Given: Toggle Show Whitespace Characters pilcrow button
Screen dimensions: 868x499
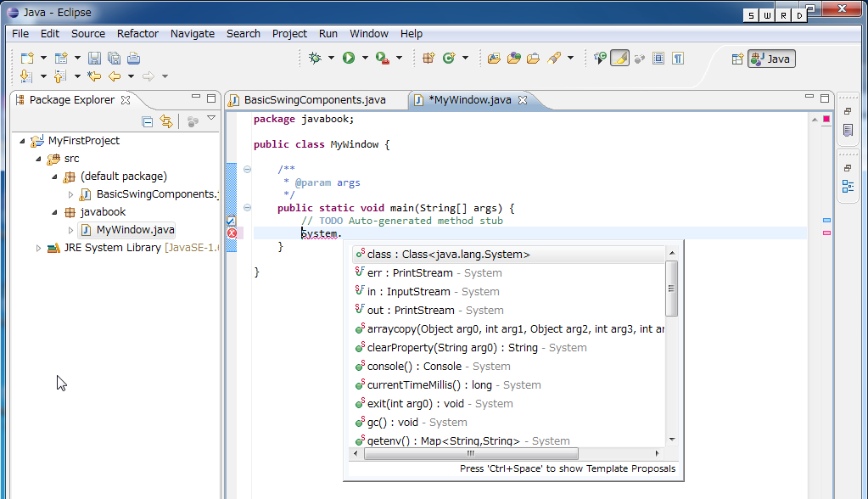Looking at the screenshot, I should (678, 58).
